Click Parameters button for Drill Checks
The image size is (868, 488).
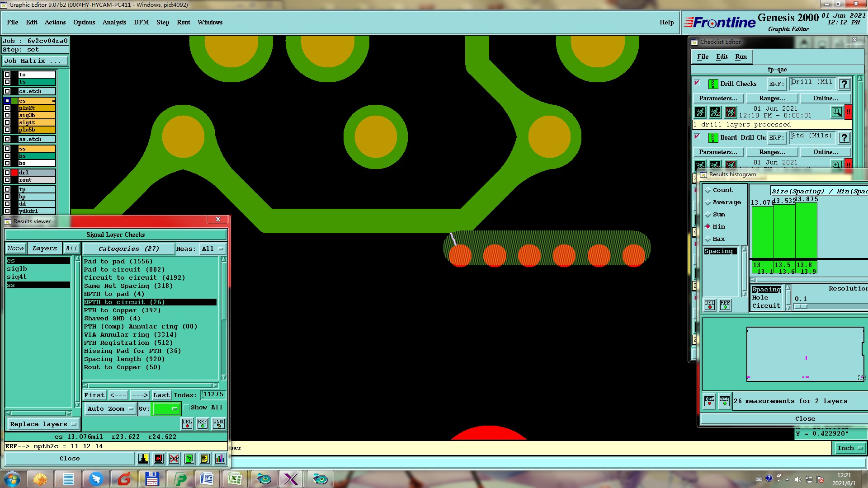[x=717, y=99]
